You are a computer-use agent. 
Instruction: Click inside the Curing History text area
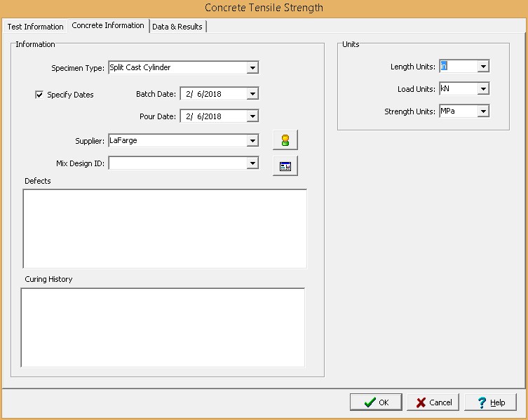pos(163,327)
